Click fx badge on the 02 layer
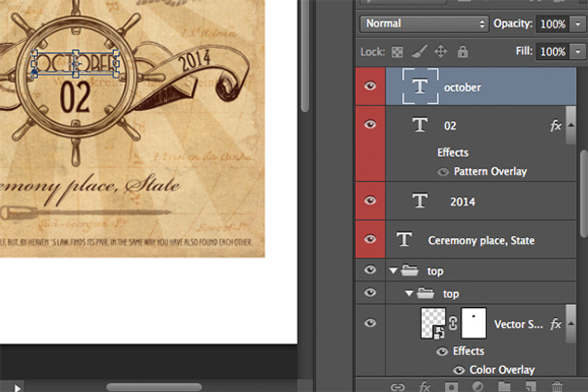588x392 pixels. tap(556, 126)
